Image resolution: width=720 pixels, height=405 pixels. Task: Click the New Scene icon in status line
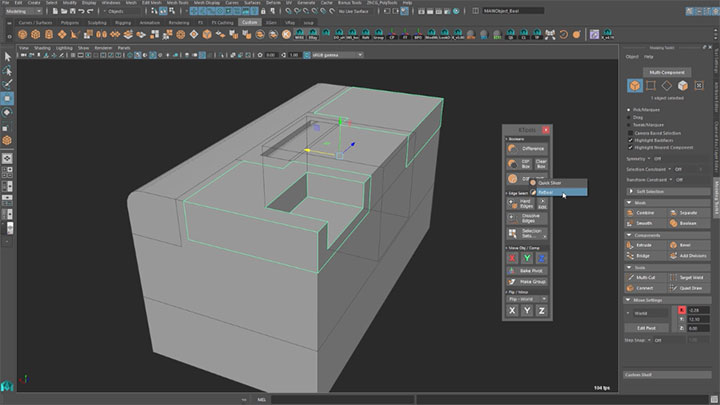(55, 11)
